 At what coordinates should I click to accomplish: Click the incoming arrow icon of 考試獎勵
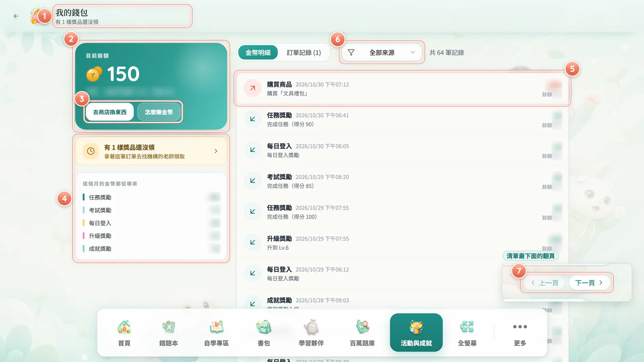point(253,181)
